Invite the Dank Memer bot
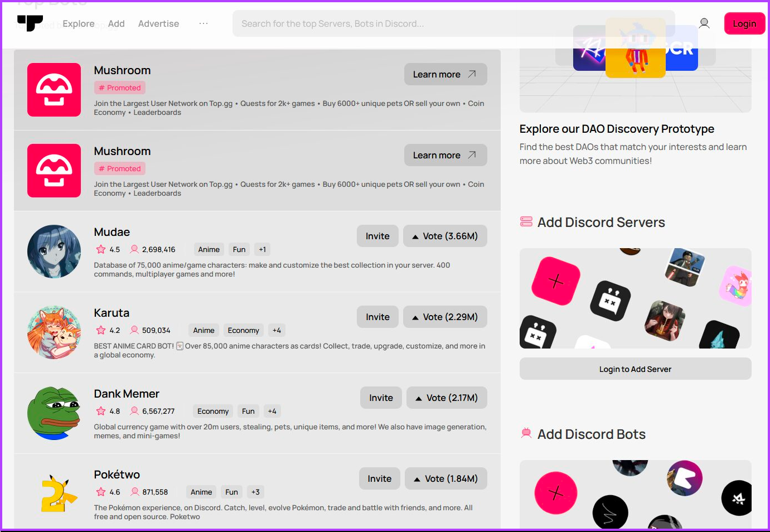770x532 pixels. (381, 398)
